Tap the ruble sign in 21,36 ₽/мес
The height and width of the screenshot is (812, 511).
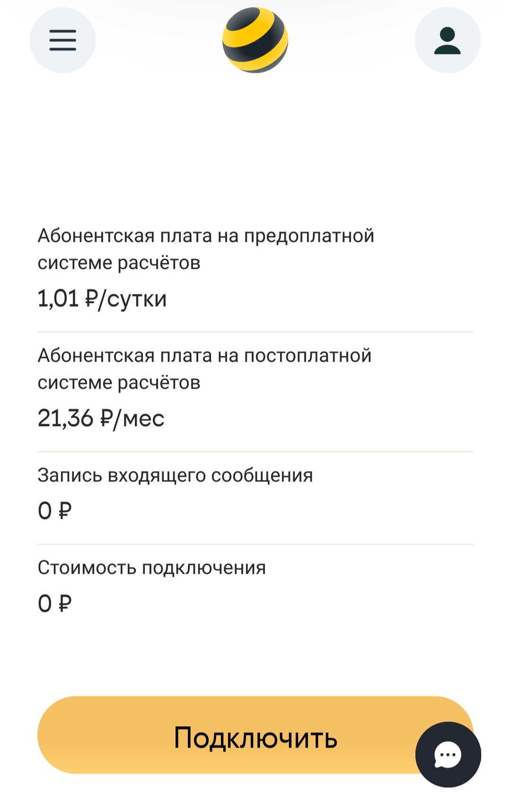coord(106,418)
